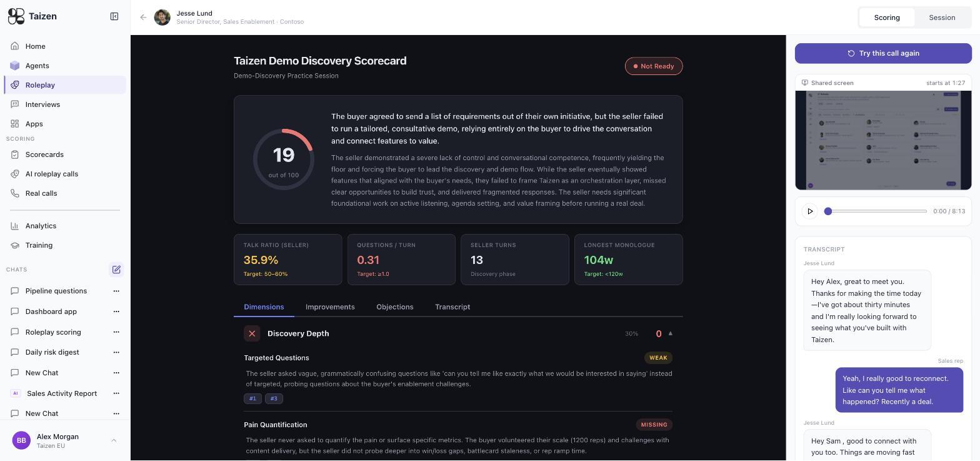The height and width of the screenshot is (461, 980).
Task: Click Jesse Lund's first transcript message
Action: (x=867, y=310)
